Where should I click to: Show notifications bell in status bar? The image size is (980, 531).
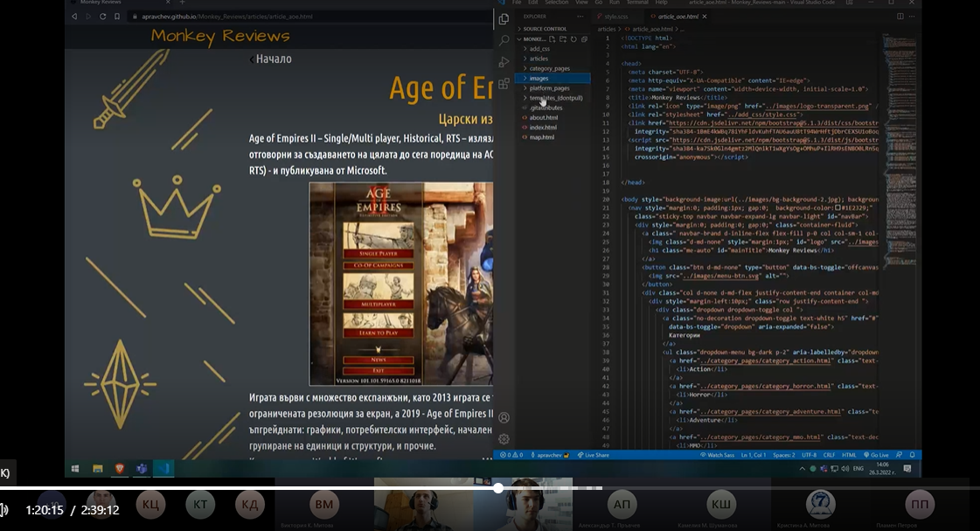[912, 455]
